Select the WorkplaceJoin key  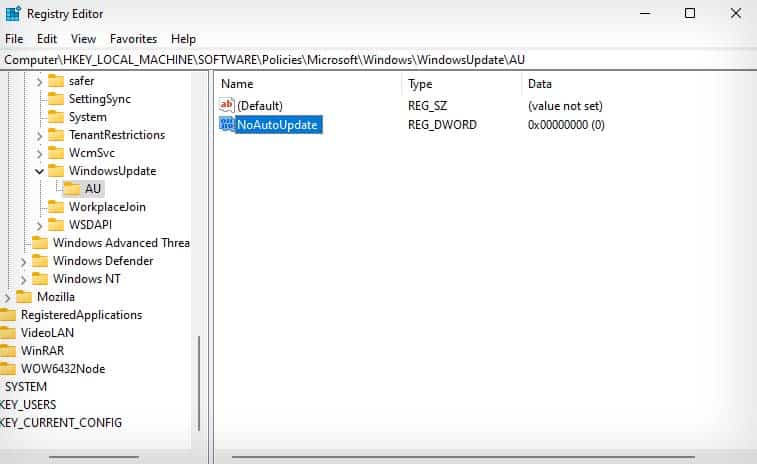(107, 207)
